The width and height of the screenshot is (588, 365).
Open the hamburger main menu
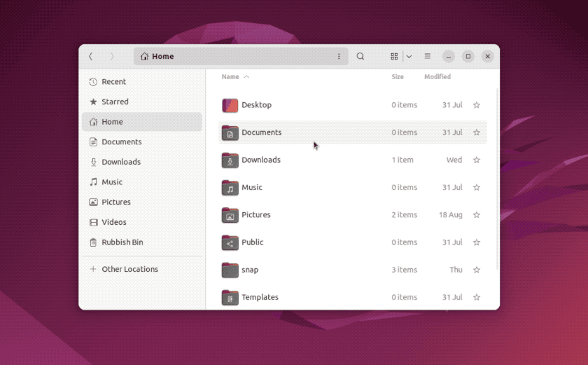pyautogui.click(x=428, y=56)
